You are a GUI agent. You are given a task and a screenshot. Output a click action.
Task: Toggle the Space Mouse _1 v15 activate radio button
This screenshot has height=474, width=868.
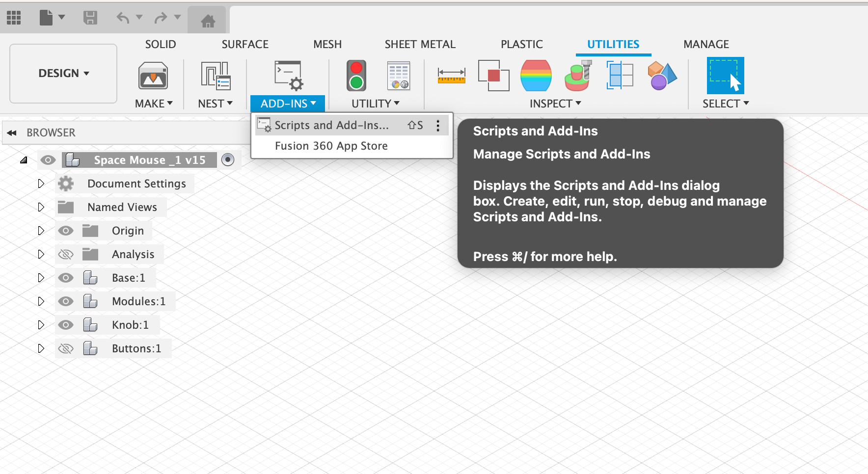tap(228, 159)
